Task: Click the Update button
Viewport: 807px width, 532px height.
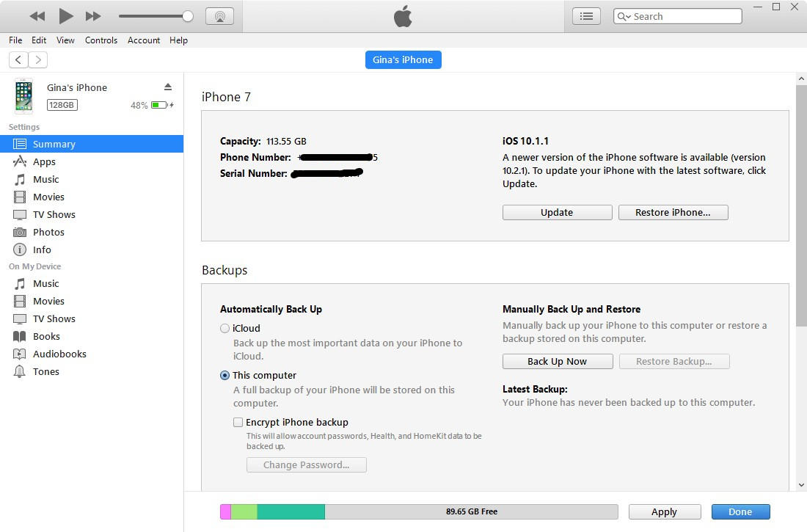Action: point(557,212)
